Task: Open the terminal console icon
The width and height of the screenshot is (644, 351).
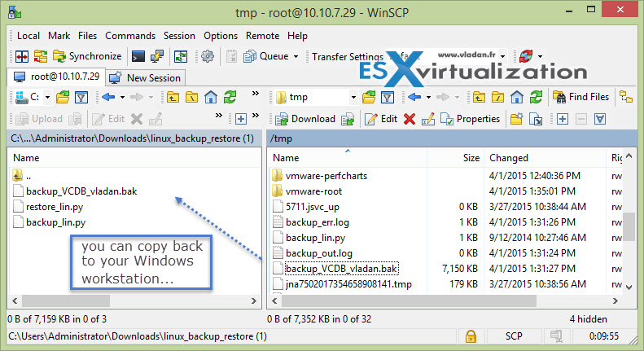Action: pyautogui.click(x=138, y=56)
